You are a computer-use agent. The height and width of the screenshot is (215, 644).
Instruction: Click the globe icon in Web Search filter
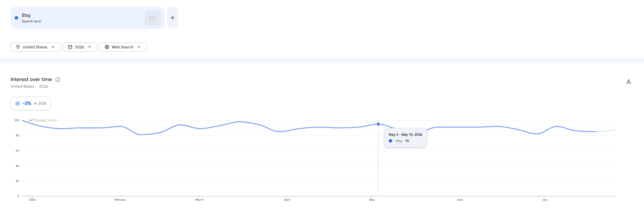tap(107, 47)
